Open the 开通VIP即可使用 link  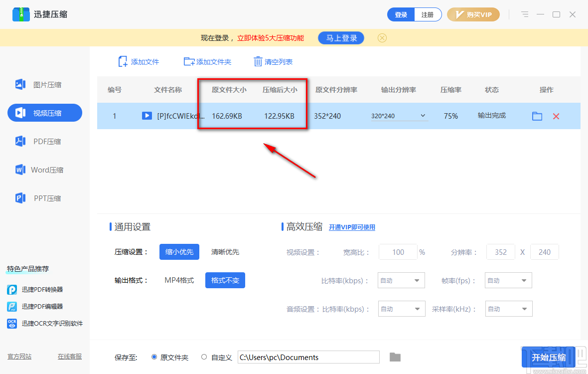[352, 226]
